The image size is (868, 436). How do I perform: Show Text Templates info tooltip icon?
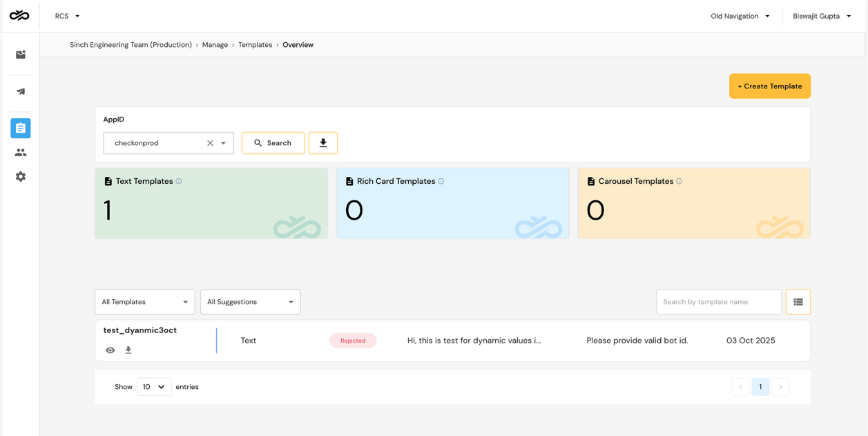pos(179,181)
